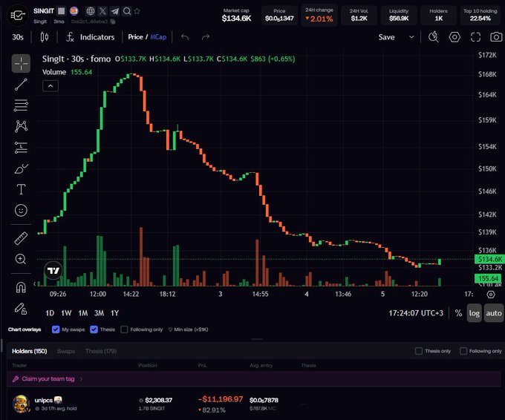Search the token with magnifier icon
Viewport: 505px width, 420px height.
pos(127,11)
